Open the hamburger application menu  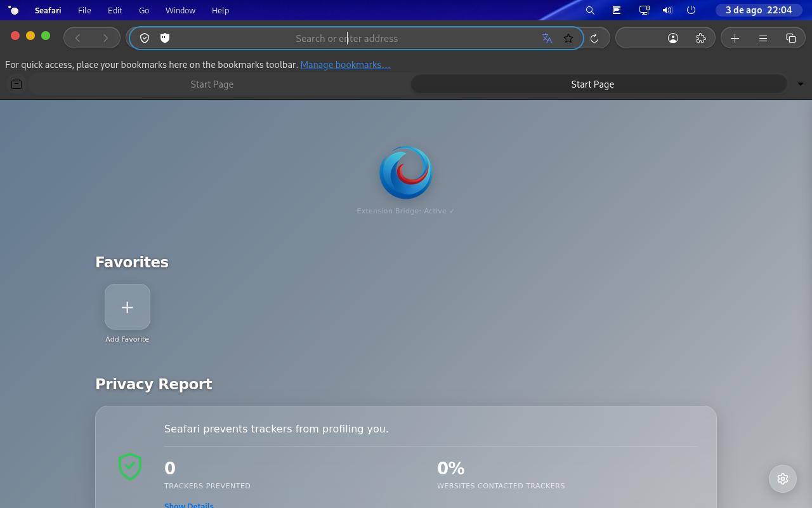763,38
